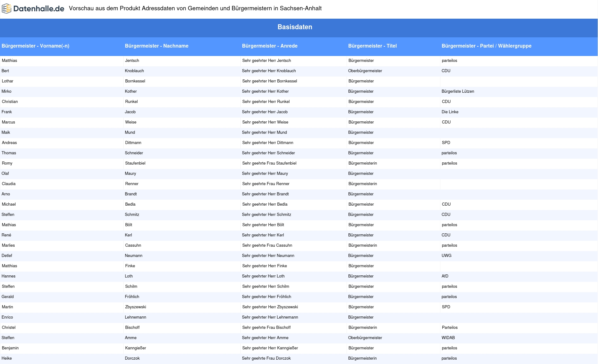
Task: Click the first name Gerald
Action: 7,296
